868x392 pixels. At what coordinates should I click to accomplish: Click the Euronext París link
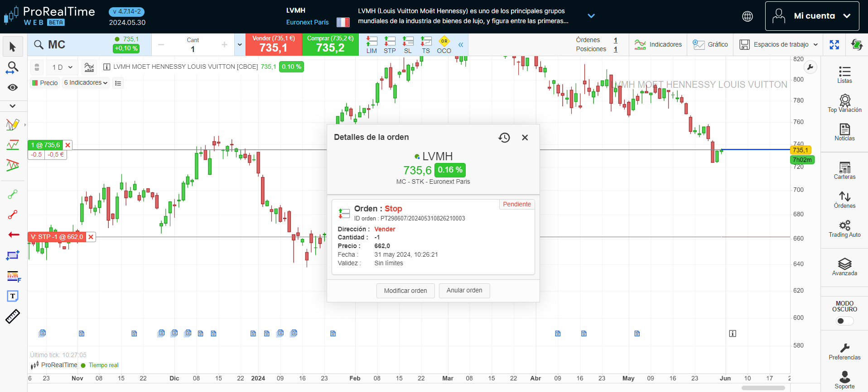[308, 22]
